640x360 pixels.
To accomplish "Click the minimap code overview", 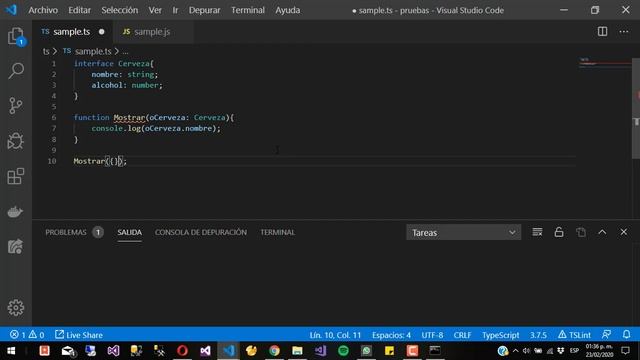I will [x=605, y=62].
